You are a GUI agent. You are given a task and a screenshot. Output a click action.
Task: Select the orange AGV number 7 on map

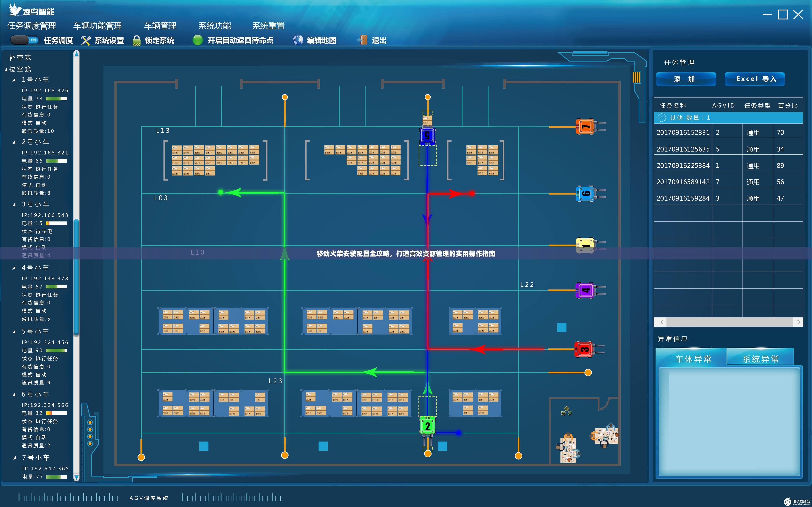coord(585,127)
